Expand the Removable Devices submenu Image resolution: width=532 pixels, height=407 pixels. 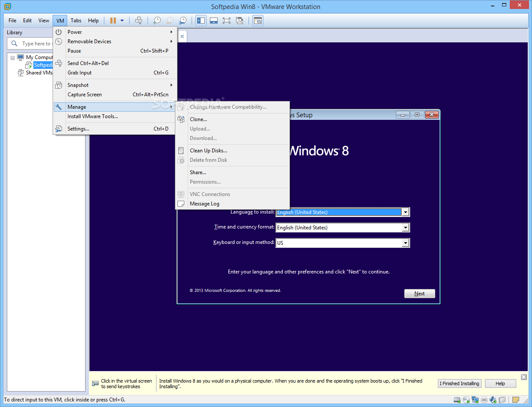click(114, 42)
